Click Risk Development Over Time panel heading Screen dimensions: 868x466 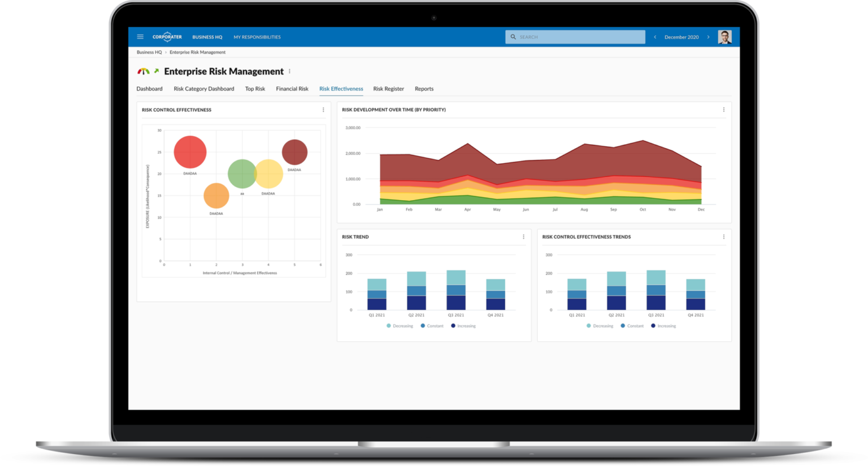click(x=394, y=110)
